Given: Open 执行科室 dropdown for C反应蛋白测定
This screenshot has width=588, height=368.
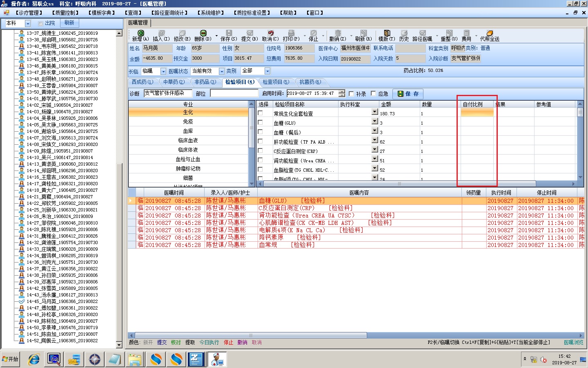Looking at the screenshot, I should [x=375, y=149].
